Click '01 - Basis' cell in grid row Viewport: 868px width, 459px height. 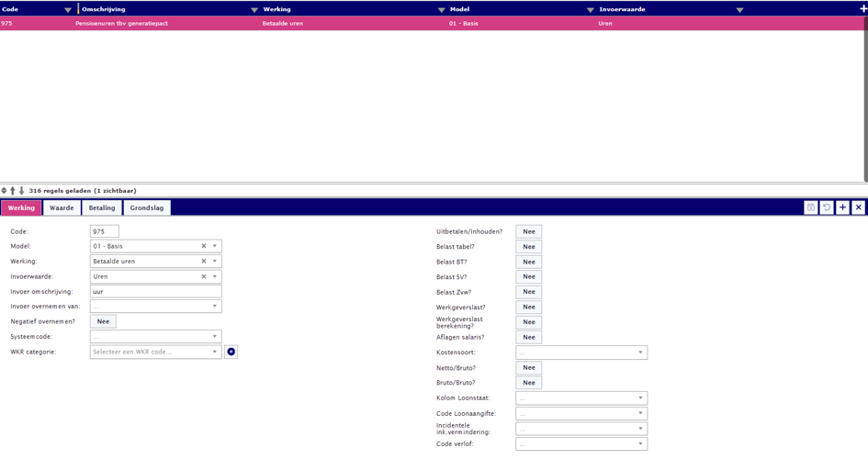[463, 23]
